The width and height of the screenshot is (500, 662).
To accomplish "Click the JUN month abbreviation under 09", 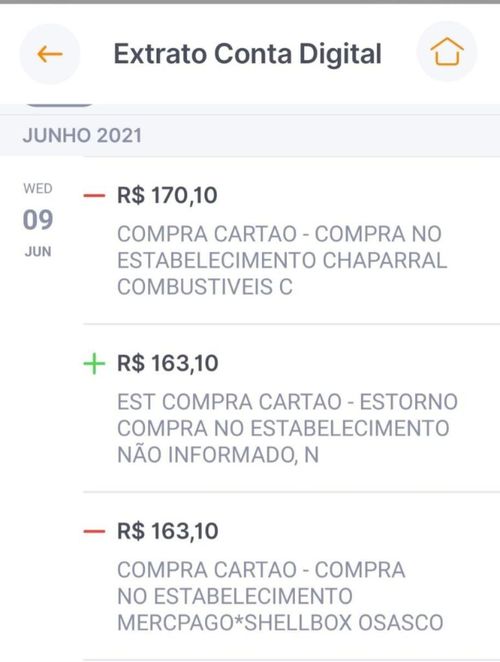I will (38, 252).
